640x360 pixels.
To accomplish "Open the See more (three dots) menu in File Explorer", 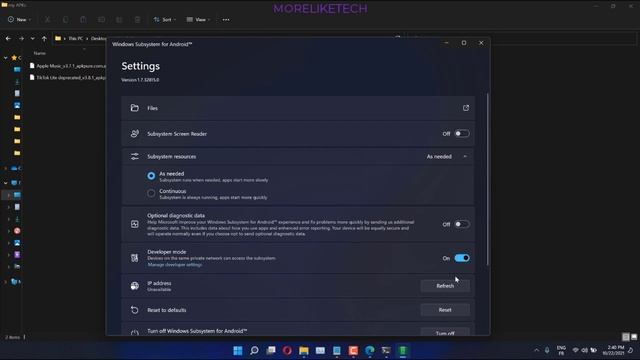I will point(226,20).
